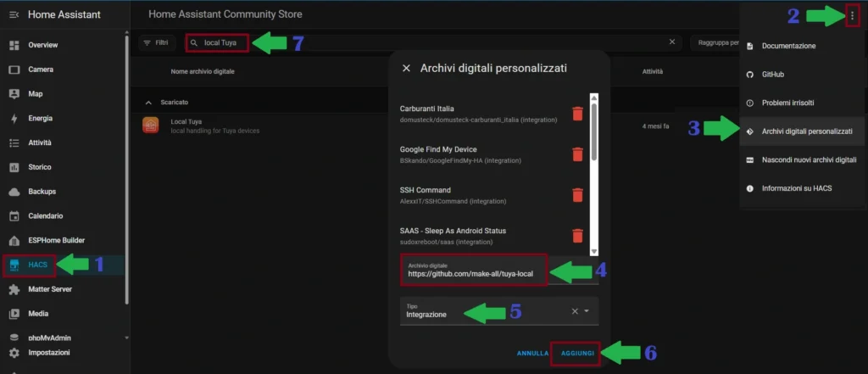Choose Archivi digitali personalizzati menu item
Image resolution: width=868 pixels, height=374 pixels.
(x=802, y=131)
